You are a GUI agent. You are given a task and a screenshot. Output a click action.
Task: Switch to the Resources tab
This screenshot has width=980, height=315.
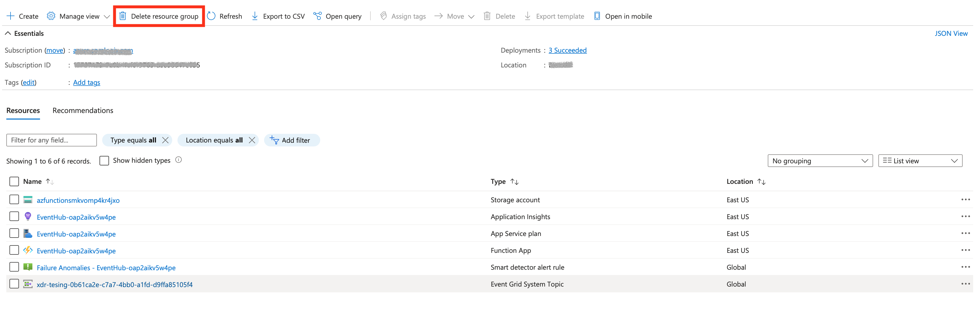23,110
